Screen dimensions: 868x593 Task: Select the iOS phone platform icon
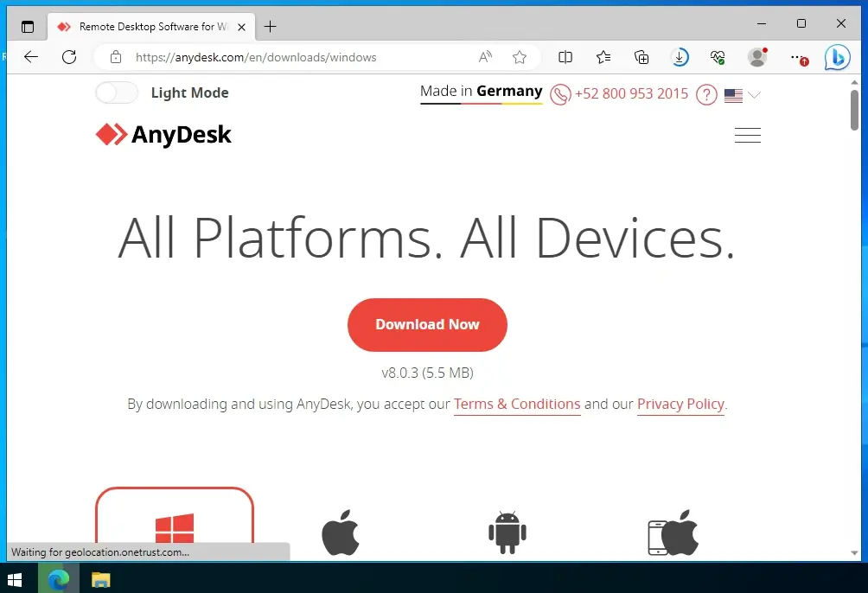673,532
